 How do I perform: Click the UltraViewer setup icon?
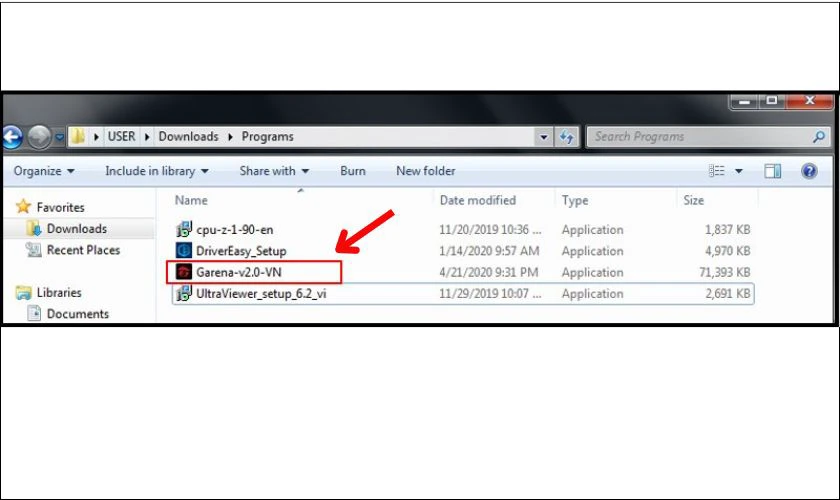coord(184,293)
